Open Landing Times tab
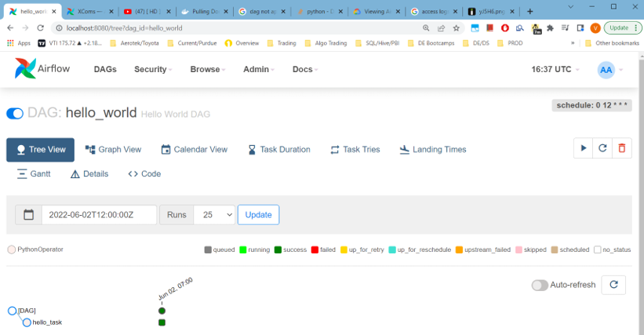 pos(433,150)
